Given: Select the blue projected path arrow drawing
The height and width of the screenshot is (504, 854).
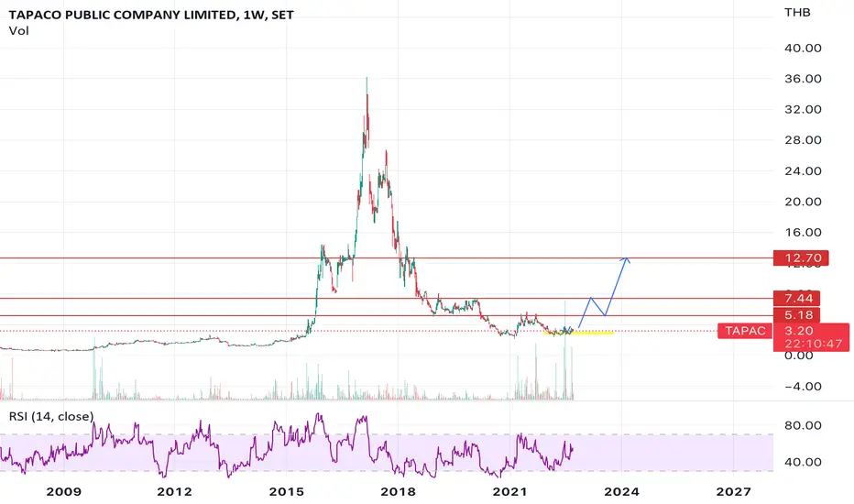Looking at the screenshot, I should [x=605, y=292].
